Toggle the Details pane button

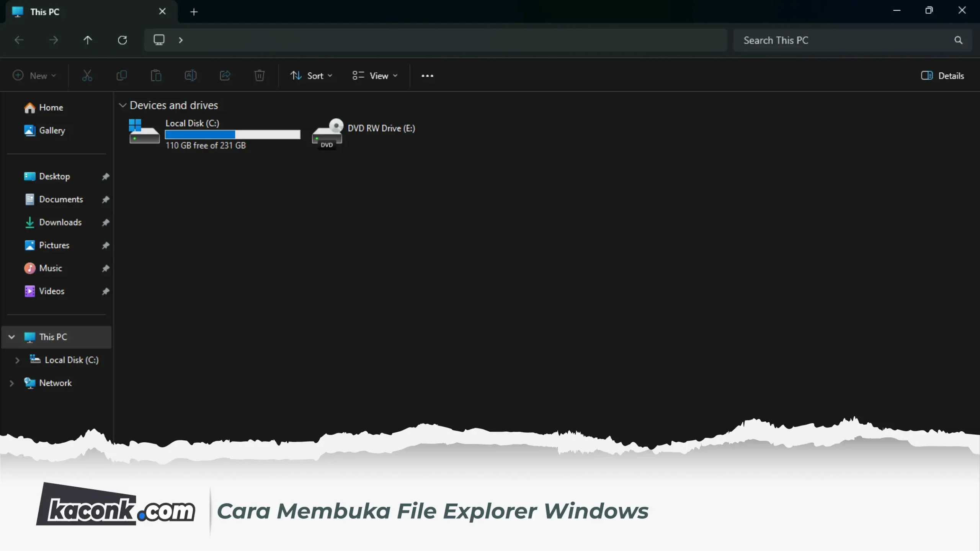click(x=942, y=76)
